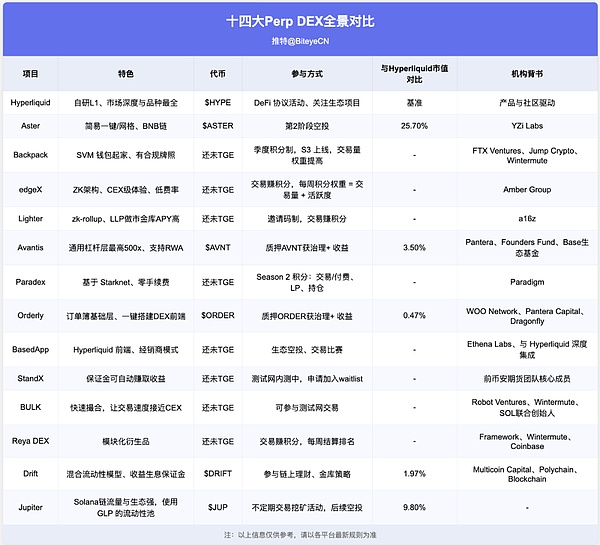Click the 项目 column header
This screenshot has width=600, height=545.
point(30,73)
